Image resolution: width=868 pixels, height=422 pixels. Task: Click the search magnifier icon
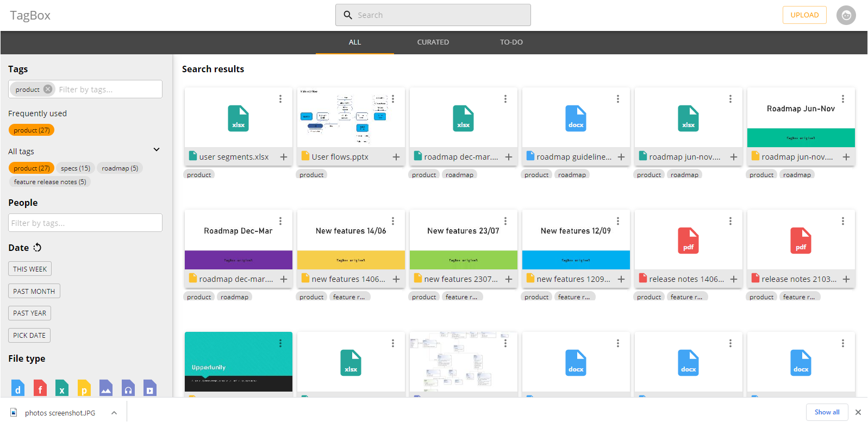click(x=348, y=15)
